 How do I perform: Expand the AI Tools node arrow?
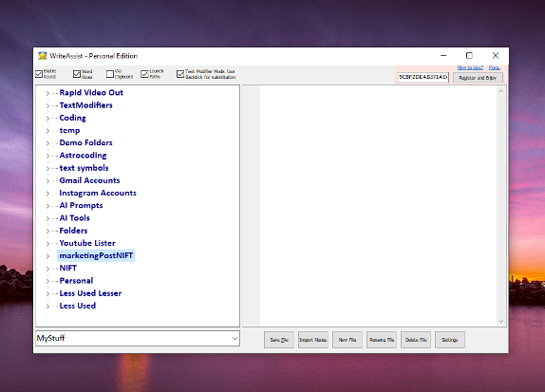pos(47,218)
